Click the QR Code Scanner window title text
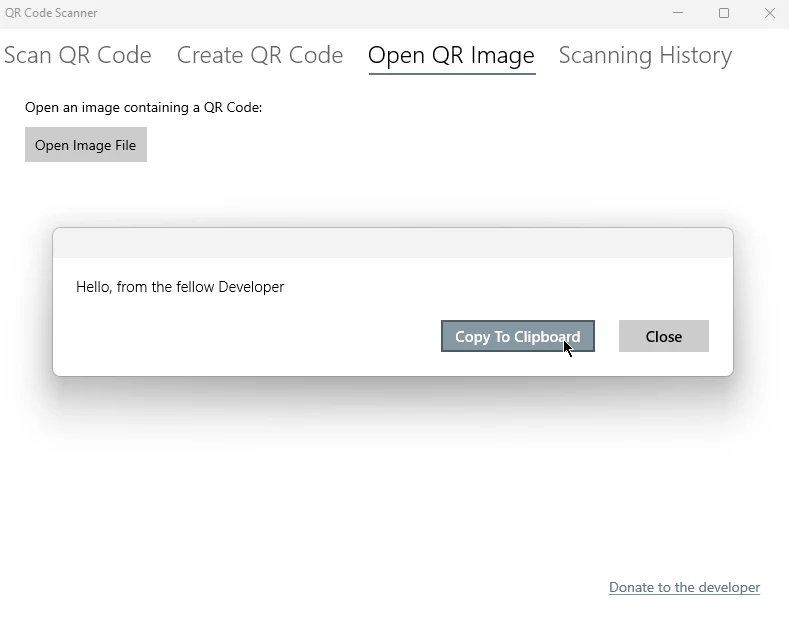 pos(51,13)
